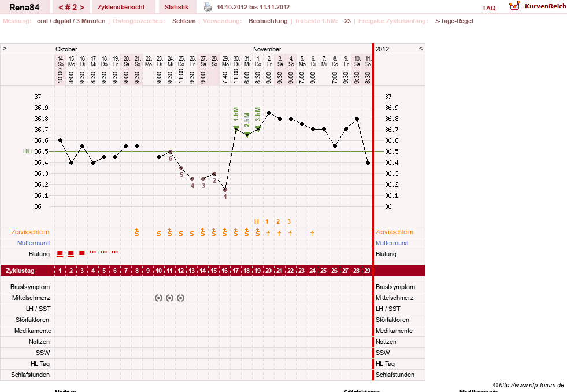Click the 2.hM temperature marker
Screen dimensions: 567x392
tap(247, 135)
